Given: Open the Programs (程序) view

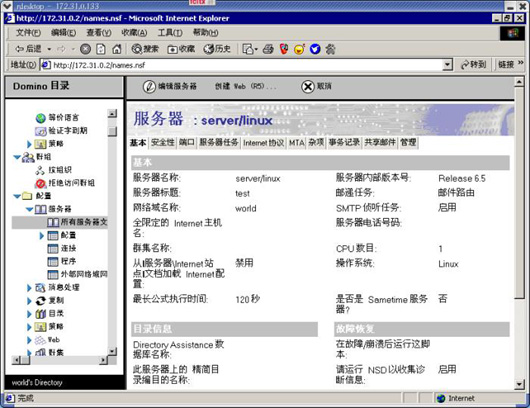Looking at the screenshot, I should tap(62, 261).
